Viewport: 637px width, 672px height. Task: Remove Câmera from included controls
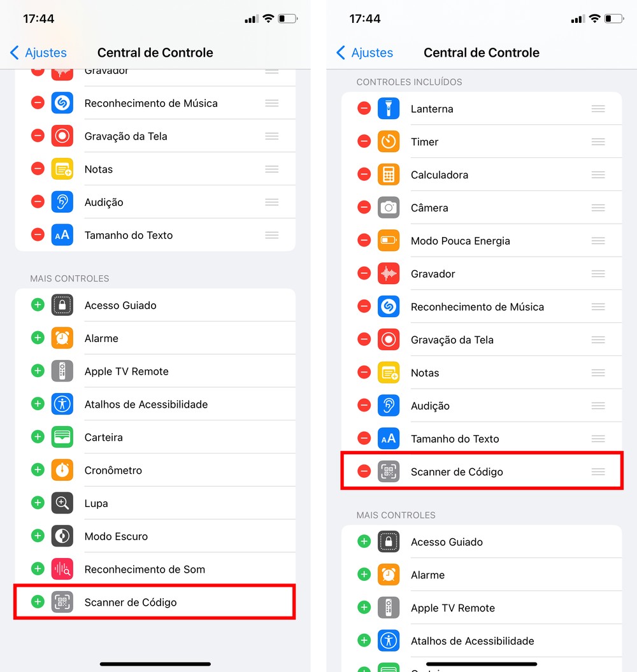point(364,207)
